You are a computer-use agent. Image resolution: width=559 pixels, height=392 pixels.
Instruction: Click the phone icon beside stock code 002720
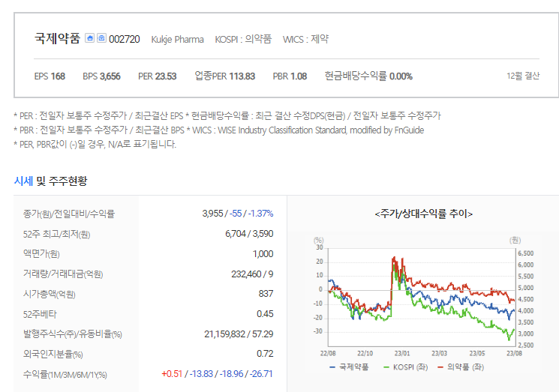pos(101,38)
